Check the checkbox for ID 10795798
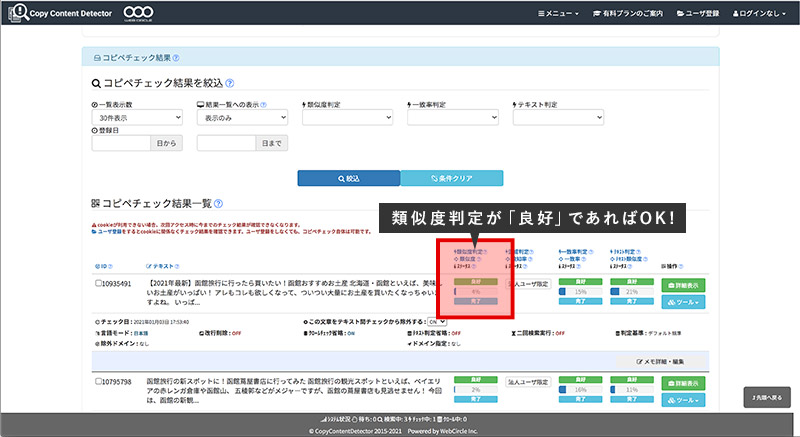800x437 pixels. point(96,382)
